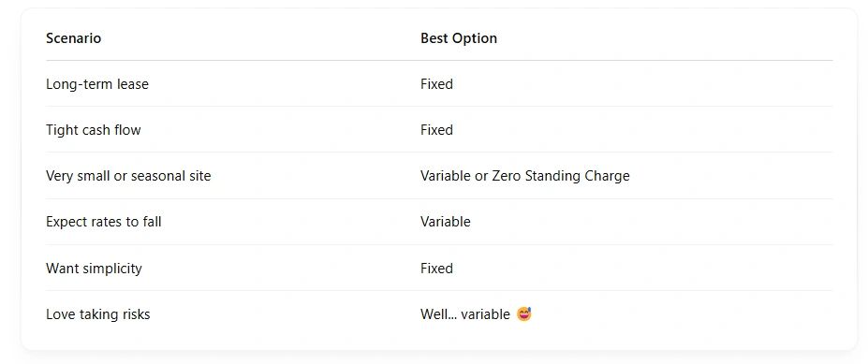The width and height of the screenshot is (868, 364).
Task: Click the 'Love taking risks' scenario cell
Action: [x=98, y=314]
